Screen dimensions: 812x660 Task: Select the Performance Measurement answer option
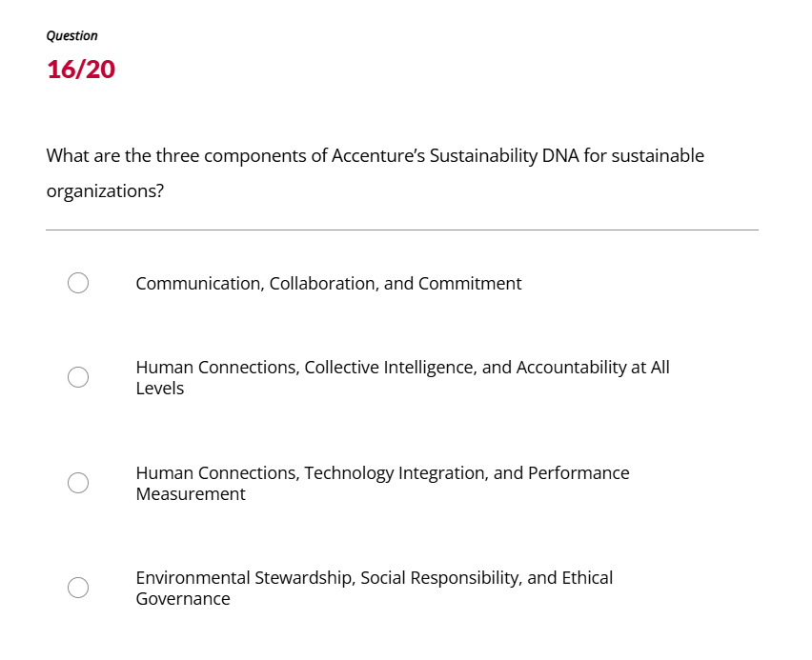pyautogui.click(x=381, y=483)
